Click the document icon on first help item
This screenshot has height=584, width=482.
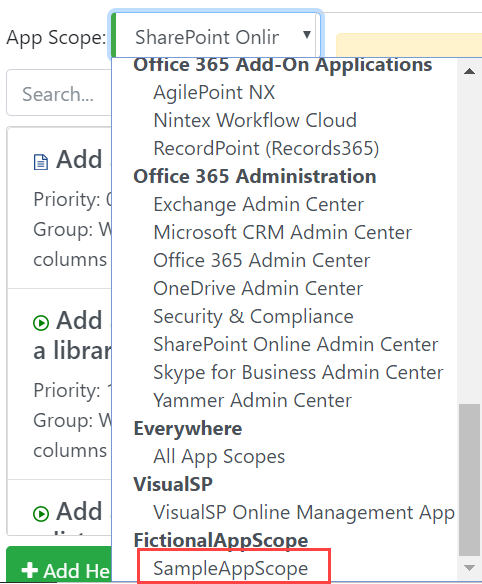[x=41, y=162]
